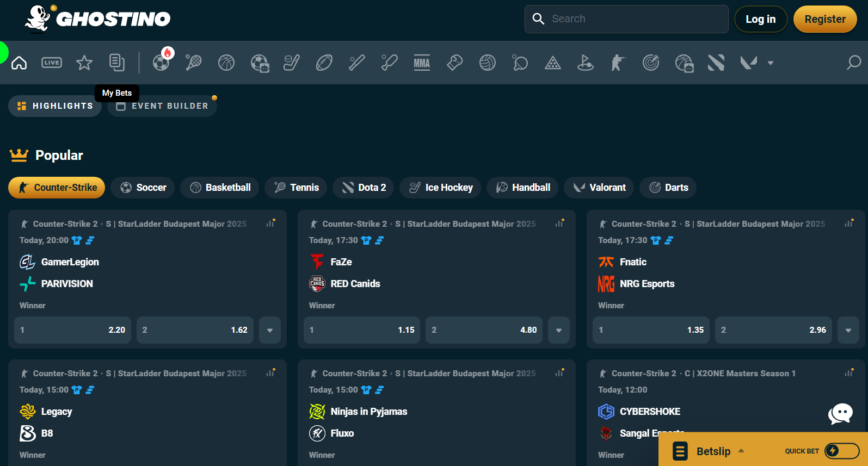Click the Ghostino logo

97,18
